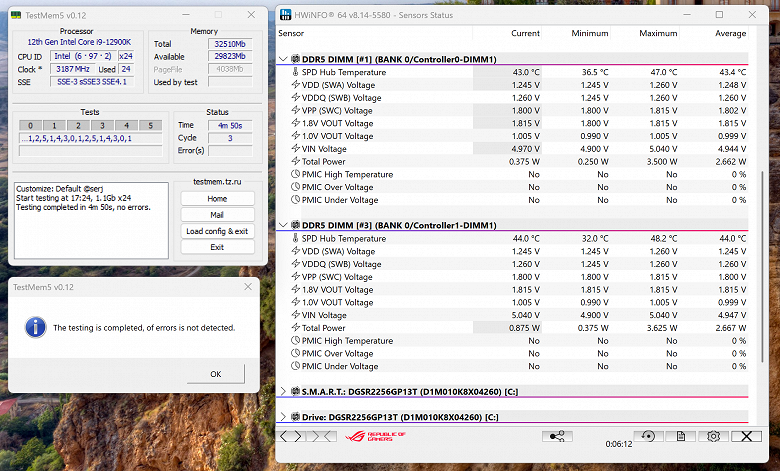The image size is (780, 471).
Task: Click the expand columns arrows button in HWiNFO
Action: pos(292,437)
